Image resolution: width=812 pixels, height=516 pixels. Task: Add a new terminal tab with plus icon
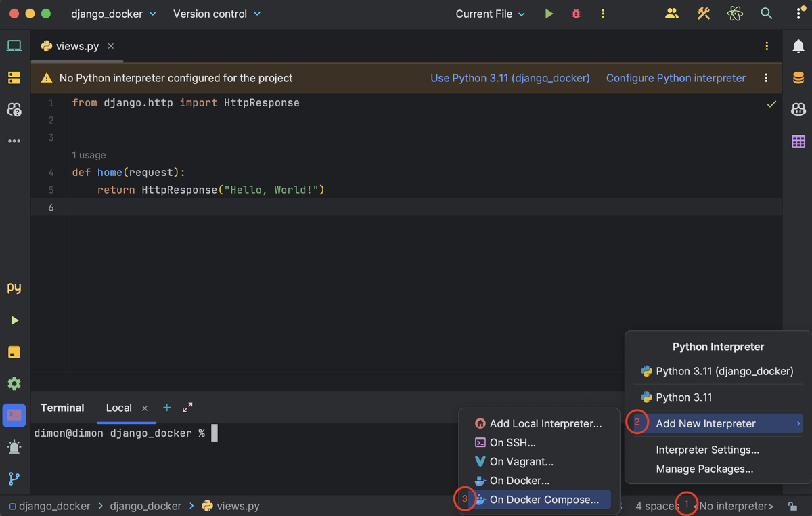(167, 408)
